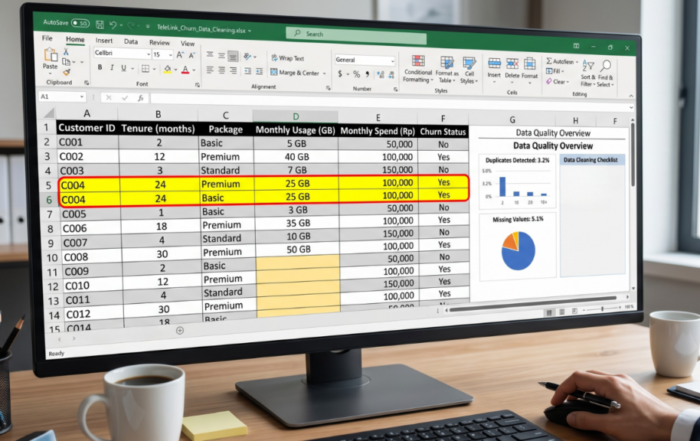Click the Sort & Filter icon
The image size is (700, 441).
click(588, 67)
